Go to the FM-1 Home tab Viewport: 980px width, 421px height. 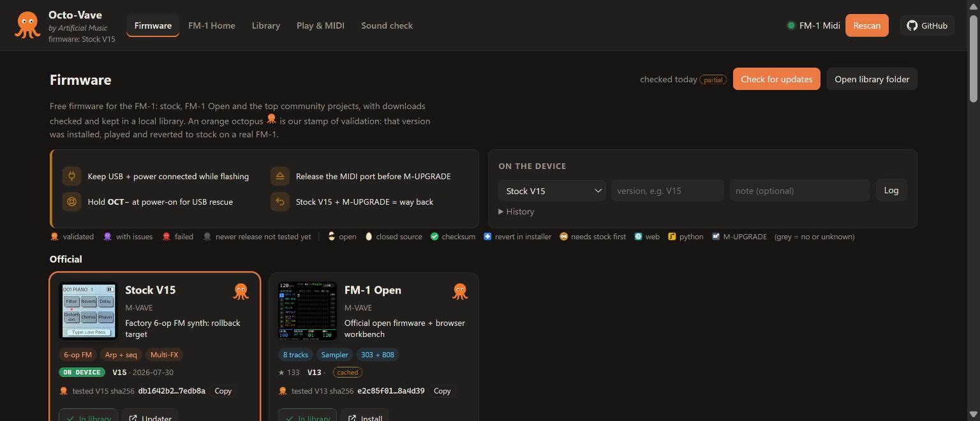coord(212,26)
